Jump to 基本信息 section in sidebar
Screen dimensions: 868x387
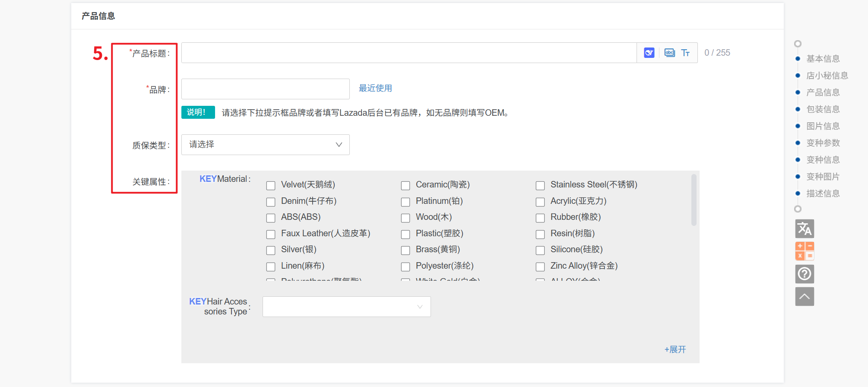(x=823, y=59)
